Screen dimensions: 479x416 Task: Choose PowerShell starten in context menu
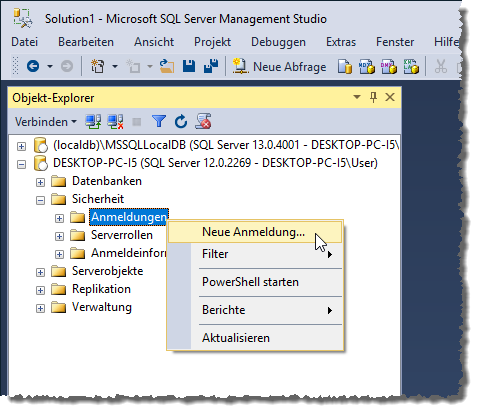tap(255, 282)
